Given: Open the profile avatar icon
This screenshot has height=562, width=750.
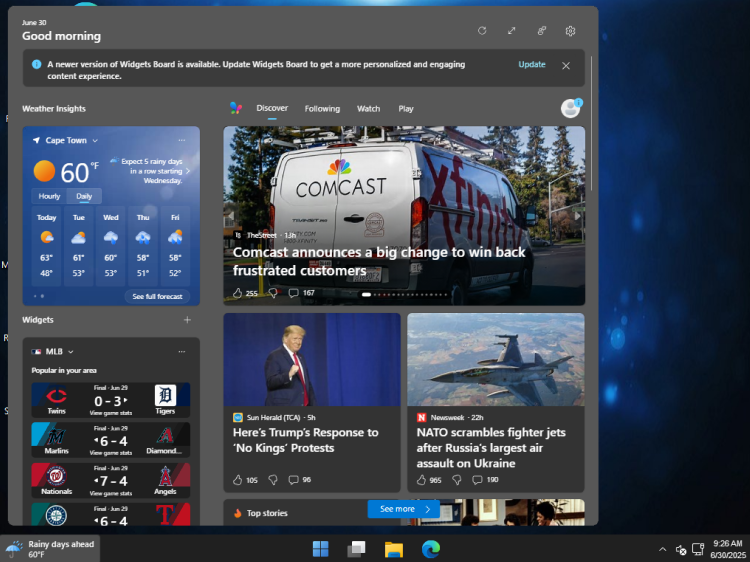Looking at the screenshot, I should pos(571,108).
